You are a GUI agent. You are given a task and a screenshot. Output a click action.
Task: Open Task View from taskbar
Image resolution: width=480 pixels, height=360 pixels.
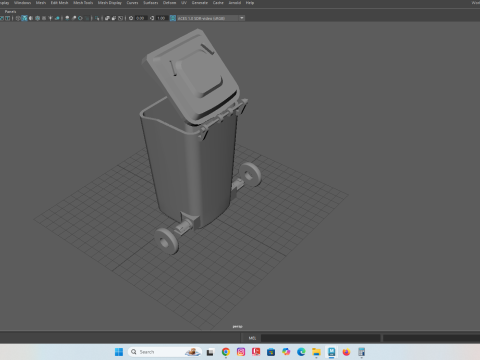pos(210,352)
